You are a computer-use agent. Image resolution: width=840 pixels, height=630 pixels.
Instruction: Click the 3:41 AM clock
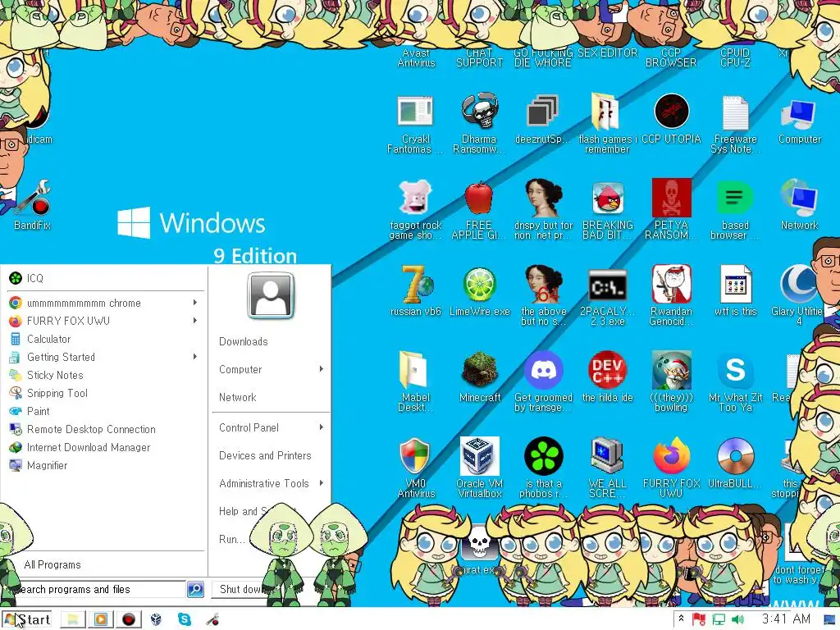tap(786, 619)
